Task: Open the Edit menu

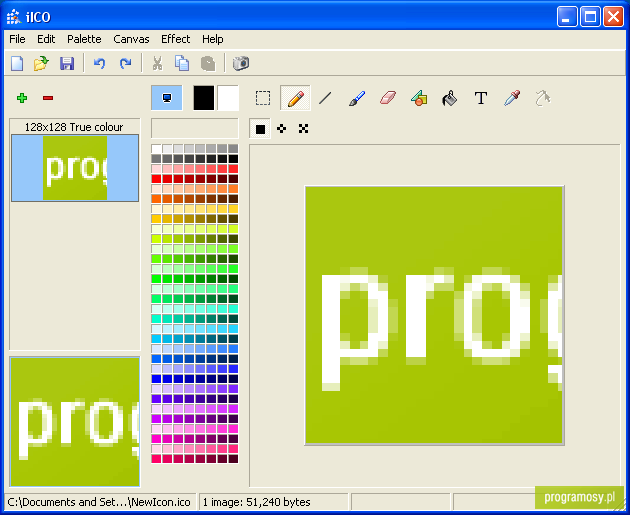Action: coord(46,39)
